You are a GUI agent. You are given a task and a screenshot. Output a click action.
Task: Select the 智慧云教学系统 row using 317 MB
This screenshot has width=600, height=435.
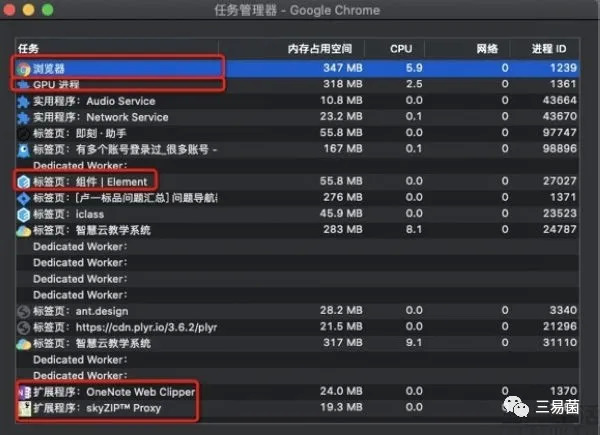tap(297, 343)
